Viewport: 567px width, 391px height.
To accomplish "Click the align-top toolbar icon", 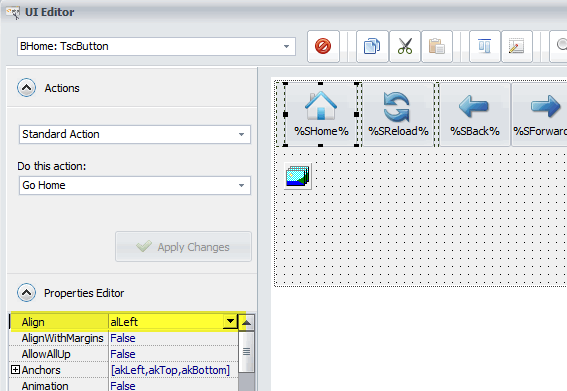I will click(485, 46).
